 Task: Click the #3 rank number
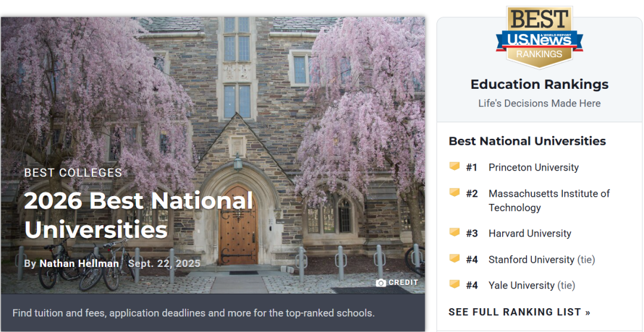[472, 234]
